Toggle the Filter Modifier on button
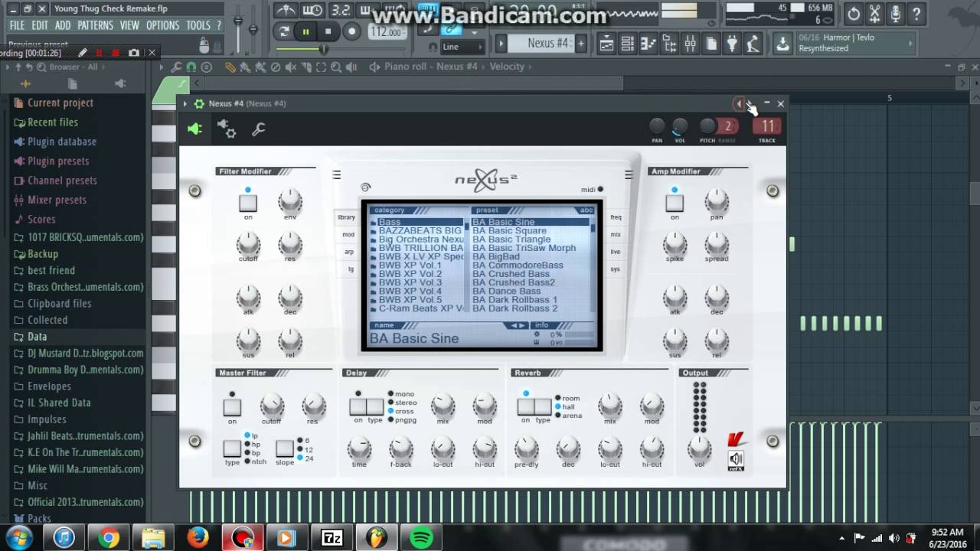The height and width of the screenshot is (551, 980). (247, 203)
